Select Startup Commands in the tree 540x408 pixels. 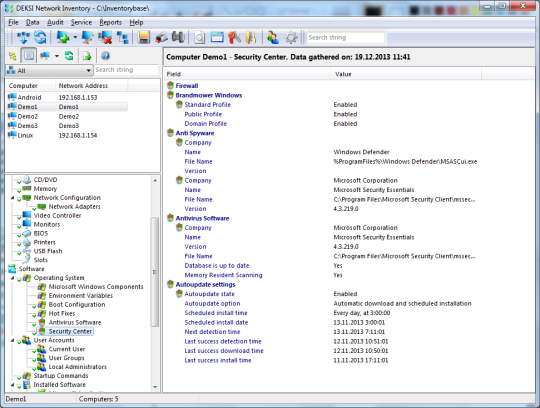[x=61, y=376]
